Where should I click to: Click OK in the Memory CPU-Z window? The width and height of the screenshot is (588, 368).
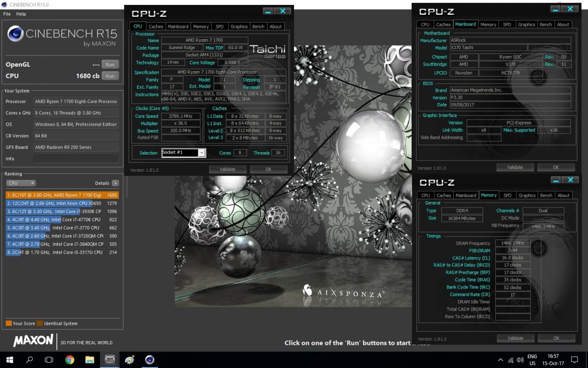(x=556, y=338)
